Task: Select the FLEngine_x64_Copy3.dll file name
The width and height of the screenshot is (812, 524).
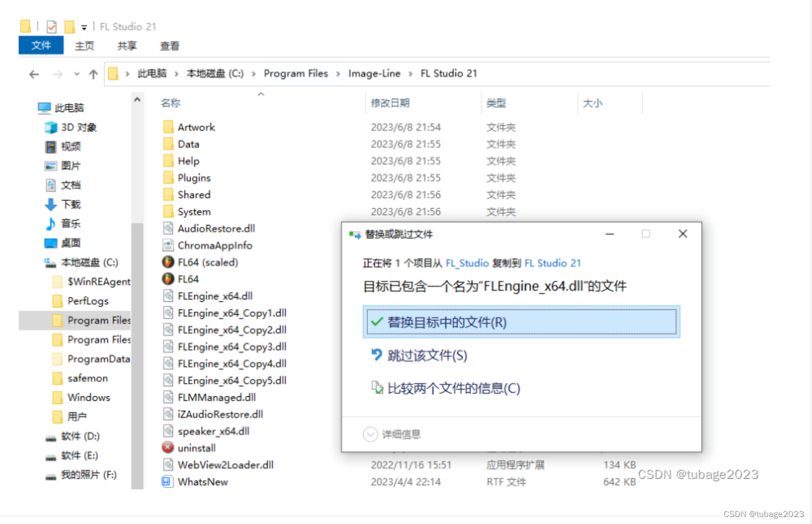Action: (x=232, y=347)
